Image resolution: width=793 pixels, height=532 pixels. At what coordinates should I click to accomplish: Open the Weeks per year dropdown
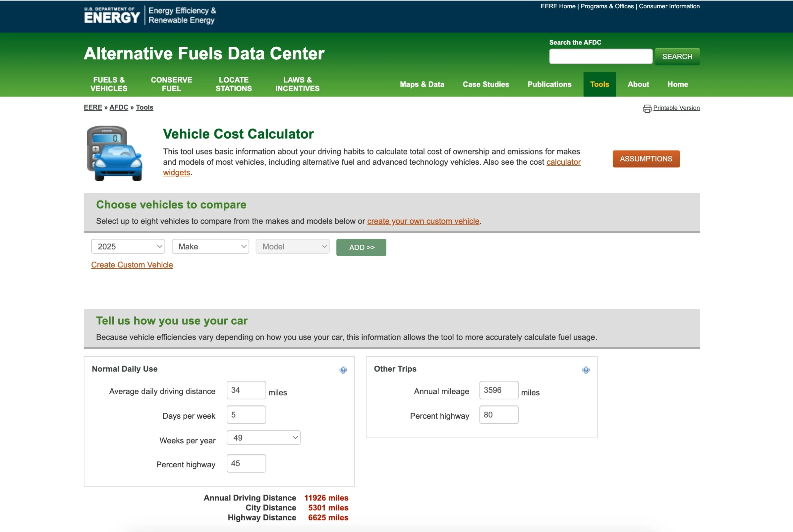tap(264, 438)
